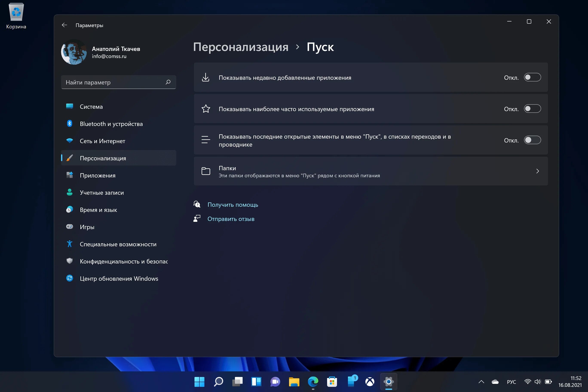Click the volume speaker tray icon
Viewport: 588px width, 392px height.
click(537, 382)
